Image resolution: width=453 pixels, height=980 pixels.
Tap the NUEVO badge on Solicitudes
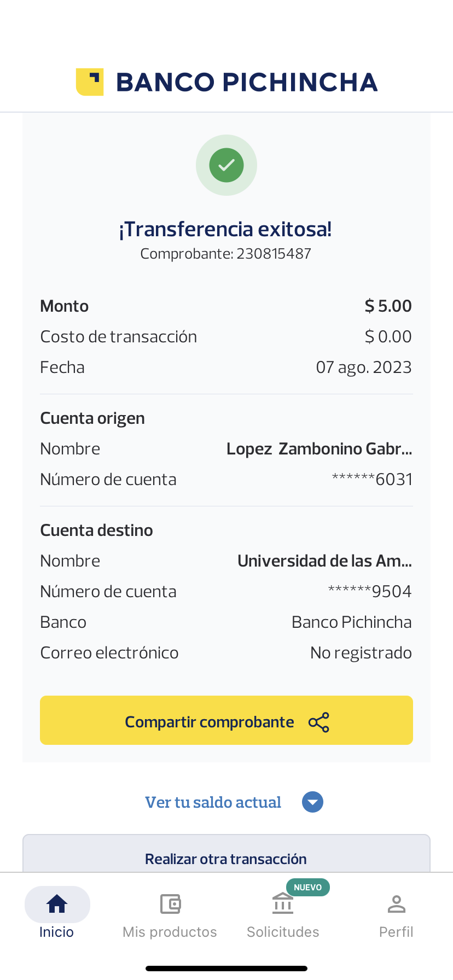(307, 887)
